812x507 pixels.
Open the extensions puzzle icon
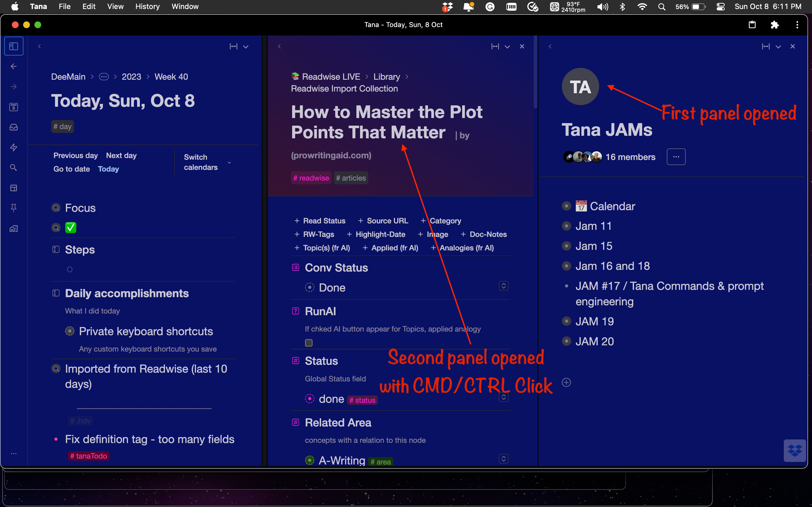775,25
